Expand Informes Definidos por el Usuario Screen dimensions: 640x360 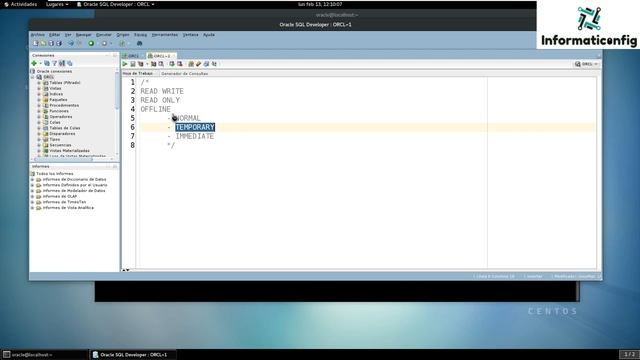click(33, 185)
